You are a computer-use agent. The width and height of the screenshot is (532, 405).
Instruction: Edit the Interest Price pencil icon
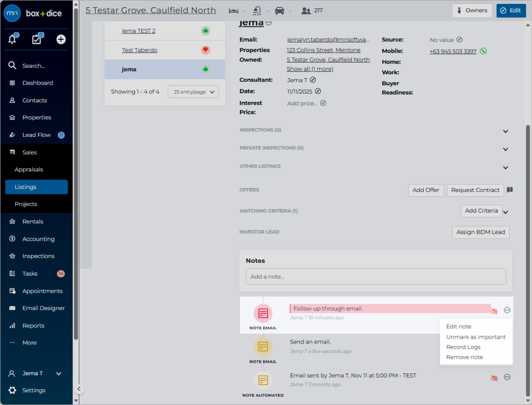323,103
